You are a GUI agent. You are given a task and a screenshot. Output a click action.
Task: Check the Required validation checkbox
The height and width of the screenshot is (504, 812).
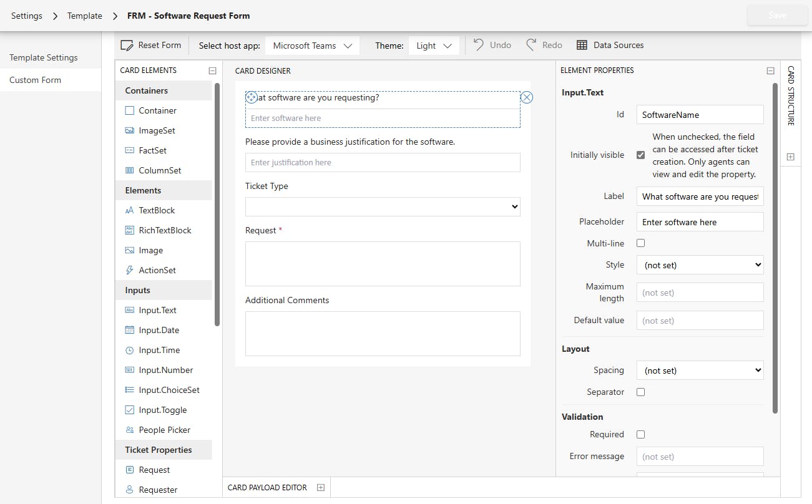pyautogui.click(x=640, y=434)
